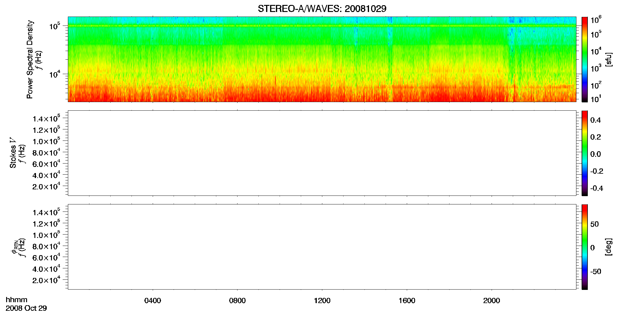
Task: Click the 0400 time tick label
Action: point(153,301)
